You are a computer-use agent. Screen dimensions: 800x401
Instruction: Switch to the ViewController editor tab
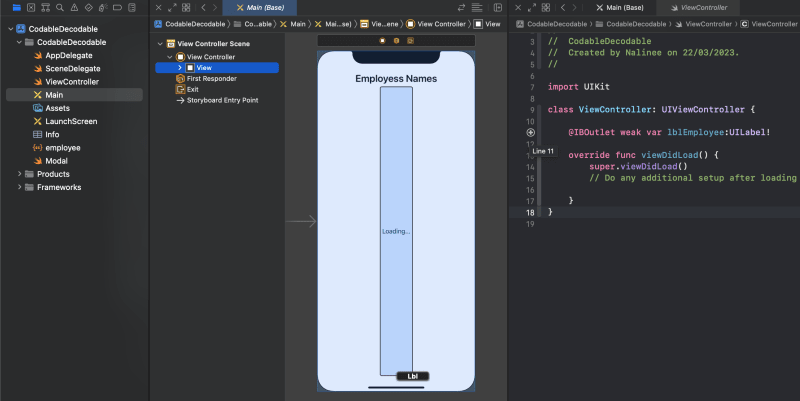(x=698, y=8)
